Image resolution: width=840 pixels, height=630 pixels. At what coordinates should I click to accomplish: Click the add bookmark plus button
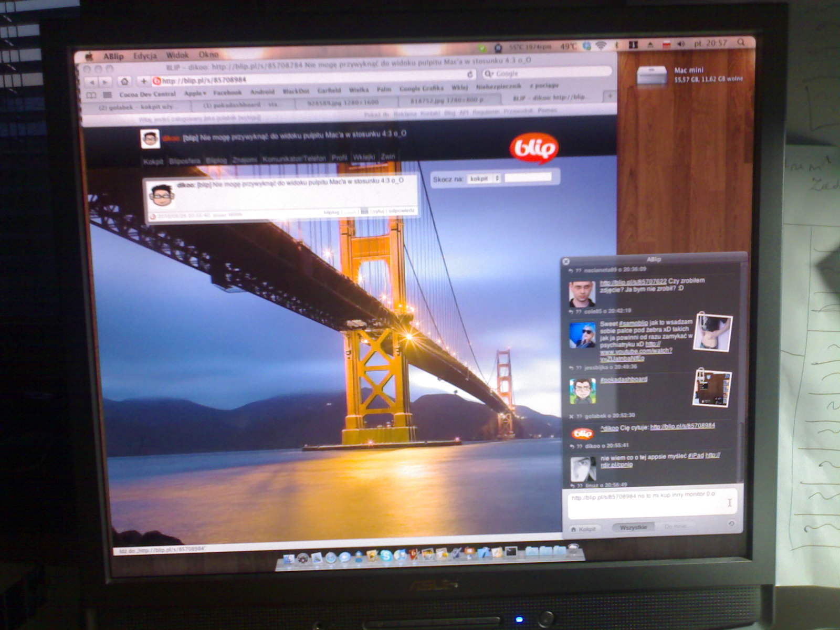tap(143, 81)
